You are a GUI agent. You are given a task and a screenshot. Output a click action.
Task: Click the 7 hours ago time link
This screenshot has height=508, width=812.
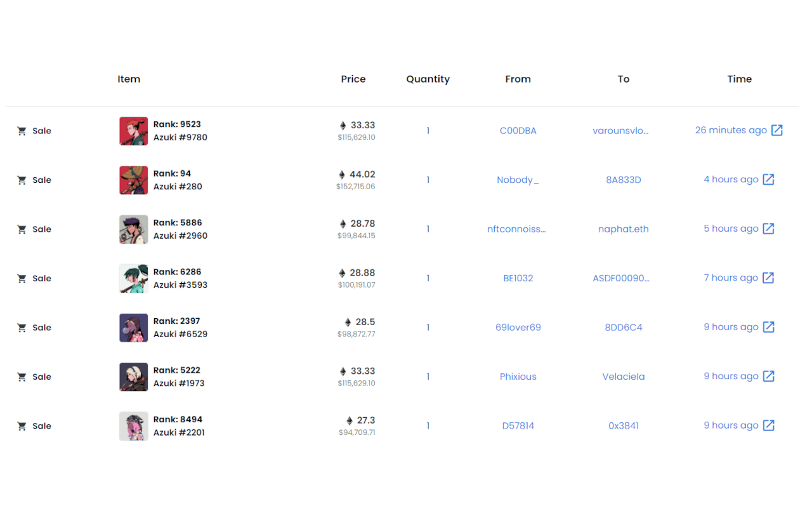731,278
